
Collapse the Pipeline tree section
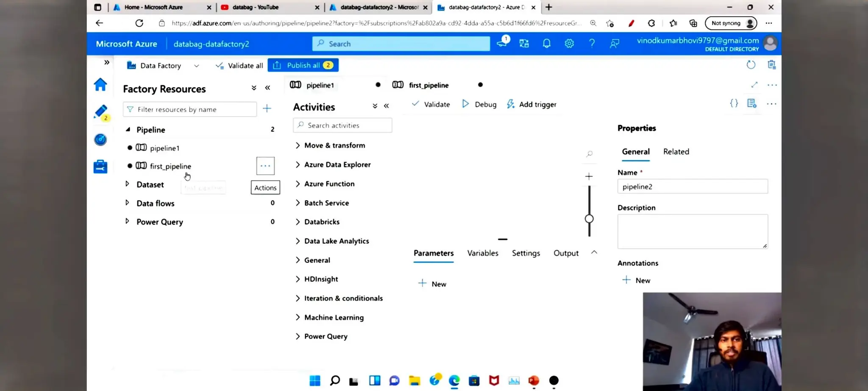[128, 129]
